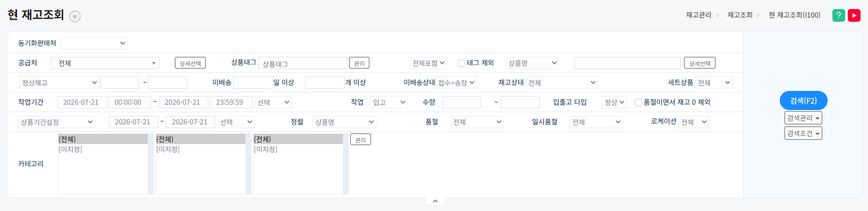Open the 재고상태 dropdown

562,83
